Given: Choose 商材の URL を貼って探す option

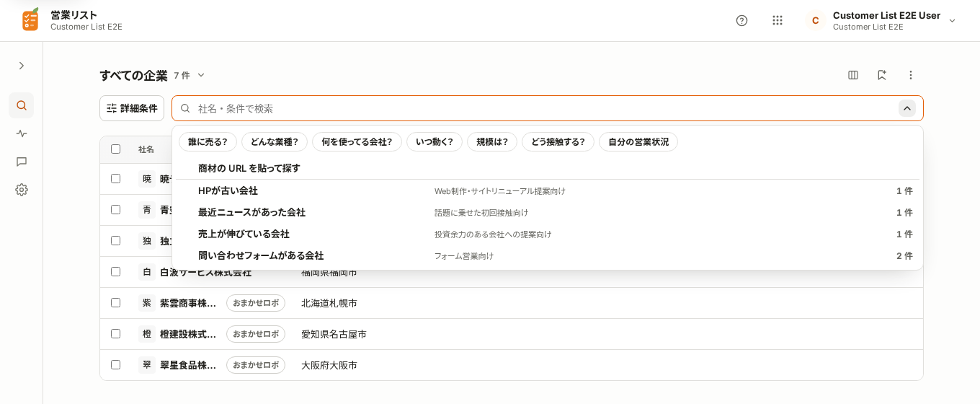Looking at the screenshot, I should click(x=548, y=168).
